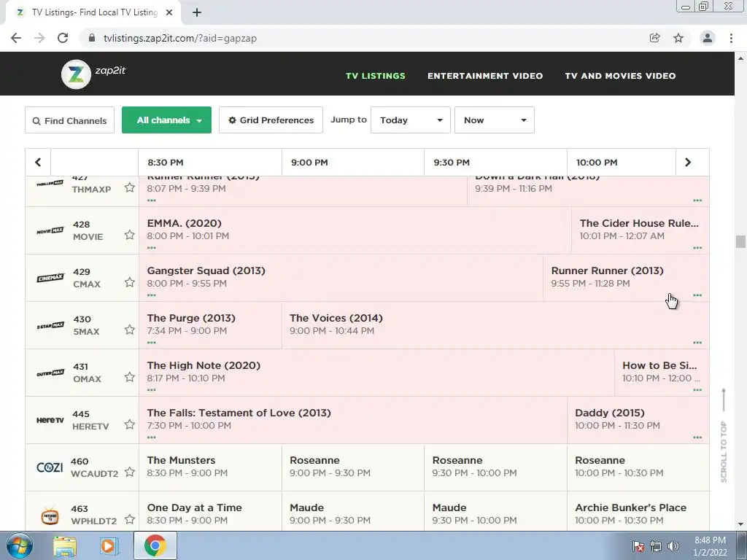Viewport: 747px width, 560px height.
Task: Click the ThrillerMax channel logo
Action: (50, 183)
